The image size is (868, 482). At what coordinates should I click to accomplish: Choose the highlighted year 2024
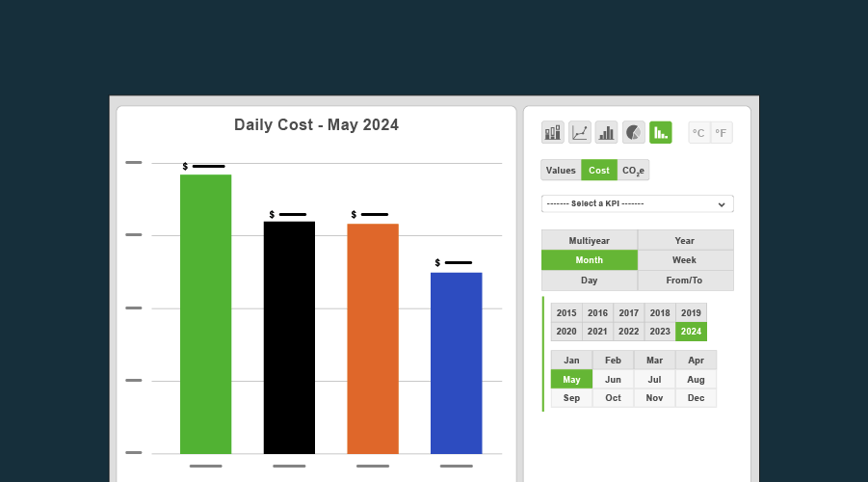[691, 332]
